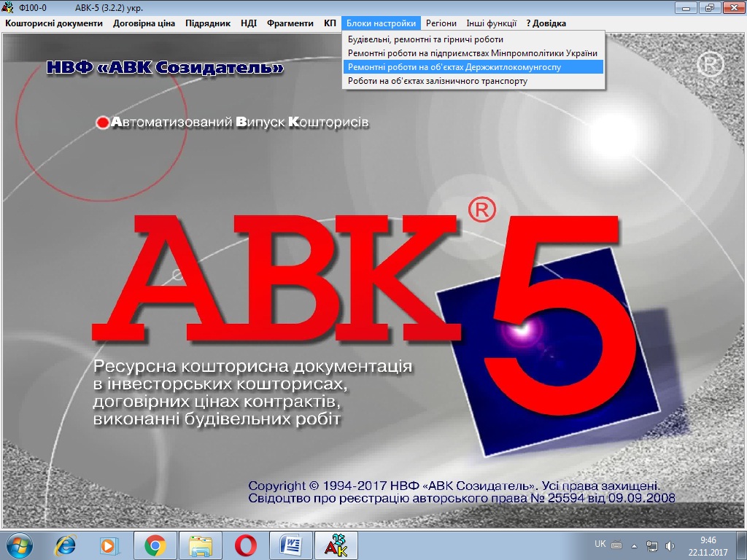Click the UK language indicator in the tray
747x560 pixels.
[x=600, y=544]
